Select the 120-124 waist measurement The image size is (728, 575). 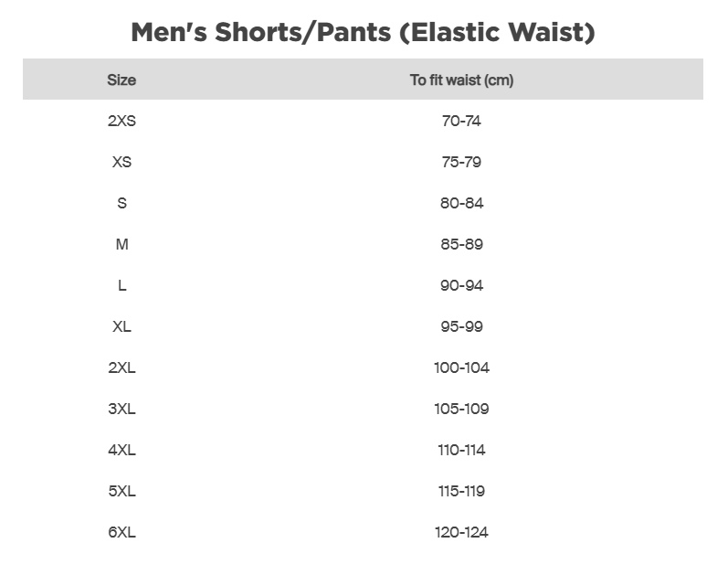pyautogui.click(x=461, y=532)
